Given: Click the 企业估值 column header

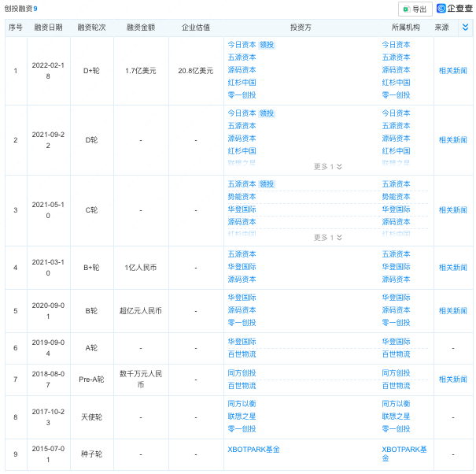Looking at the screenshot, I should click(196, 28).
